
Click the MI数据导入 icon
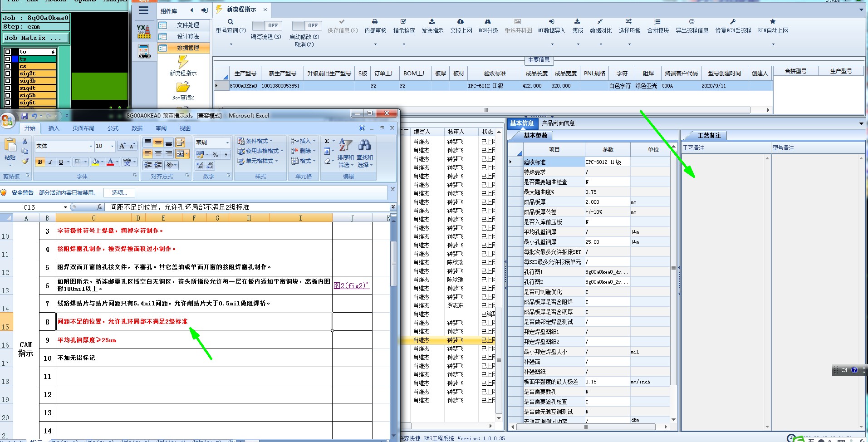click(551, 21)
